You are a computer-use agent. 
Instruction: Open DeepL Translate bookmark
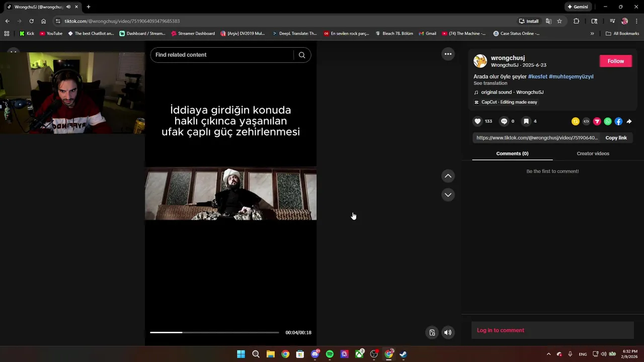(x=294, y=34)
